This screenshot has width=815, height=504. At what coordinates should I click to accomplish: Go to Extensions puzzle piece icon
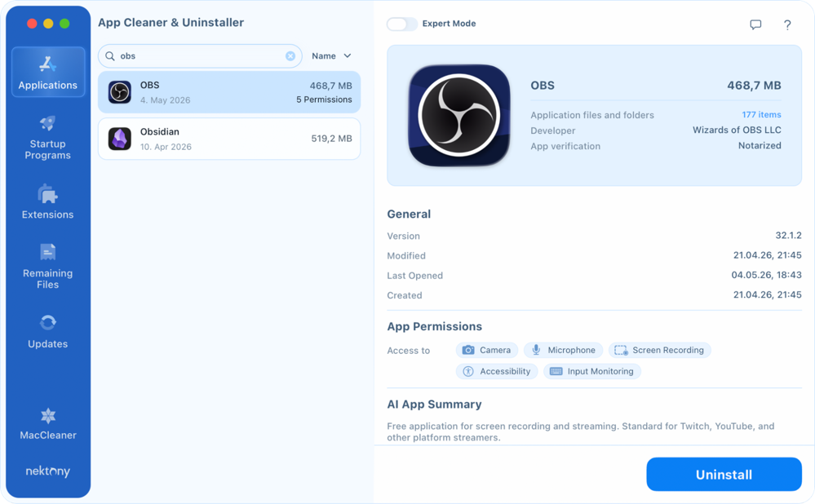(47, 194)
